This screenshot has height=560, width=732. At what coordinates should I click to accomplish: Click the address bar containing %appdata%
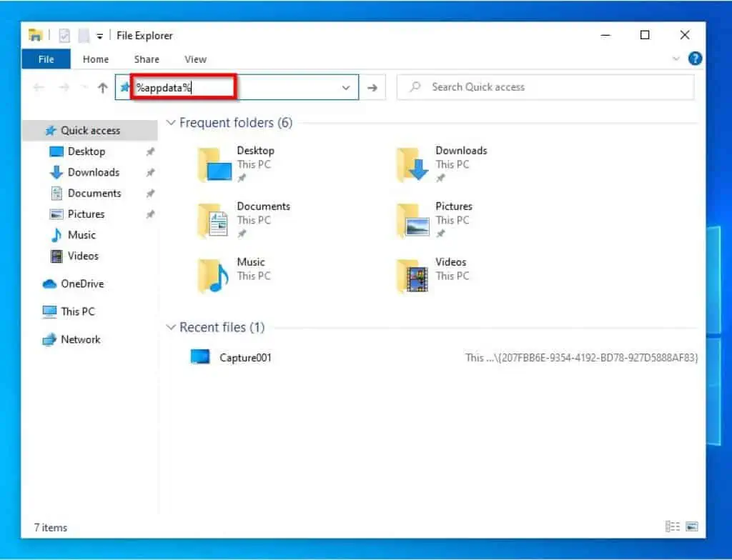[x=237, y=87]
